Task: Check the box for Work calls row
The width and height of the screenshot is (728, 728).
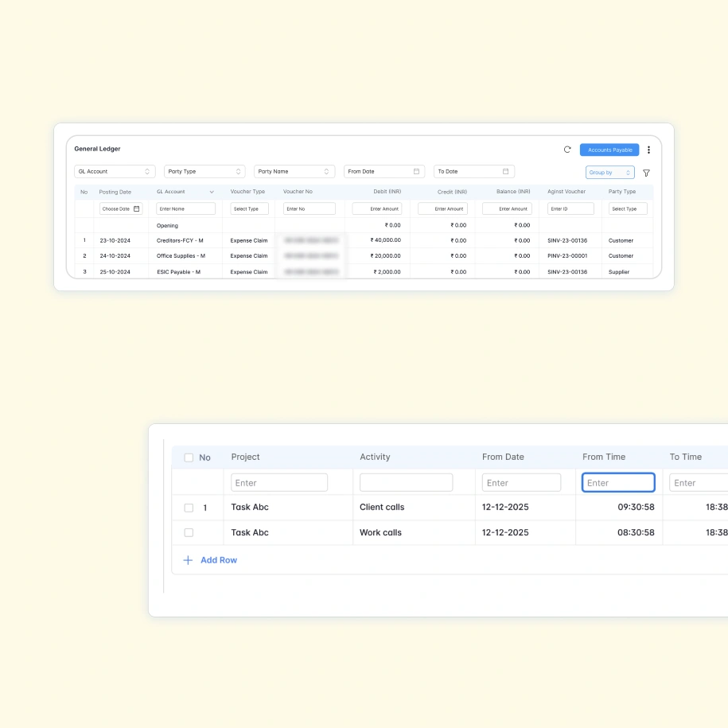Action: point(189,532)
